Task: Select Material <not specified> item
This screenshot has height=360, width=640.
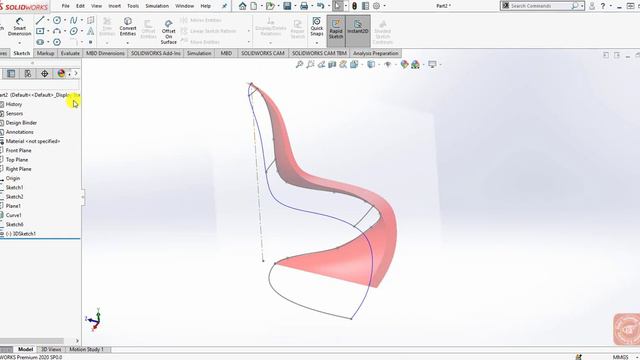Action: (33, 141)
